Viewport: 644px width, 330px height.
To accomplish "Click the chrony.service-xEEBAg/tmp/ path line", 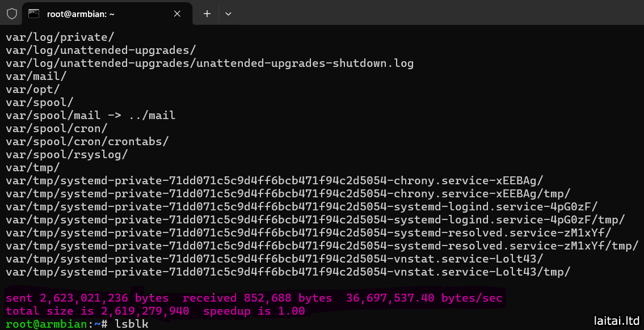I will click(x=288, y=194).
